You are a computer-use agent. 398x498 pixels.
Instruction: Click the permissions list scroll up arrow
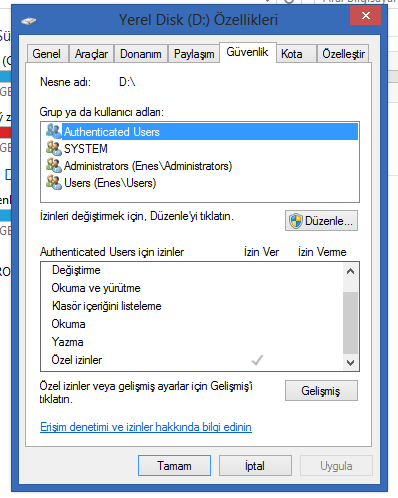coord(350,271)
